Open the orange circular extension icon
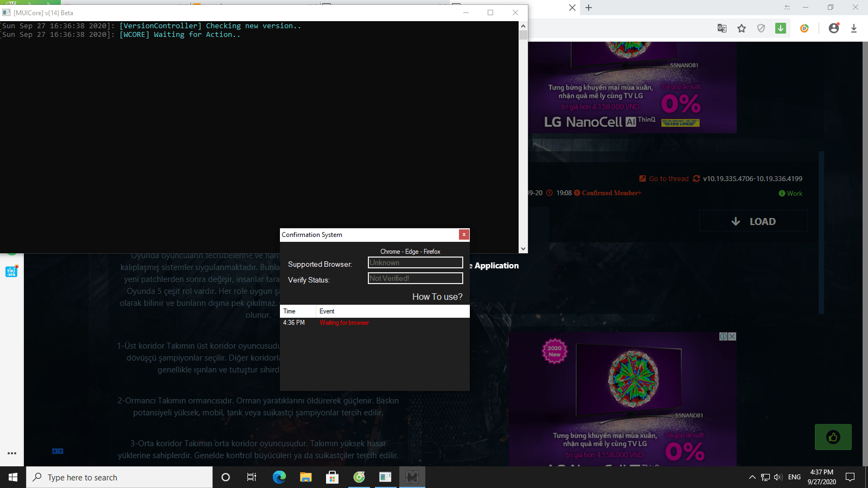868x488 pixels. pyautogui.click(x=805, y=28)
